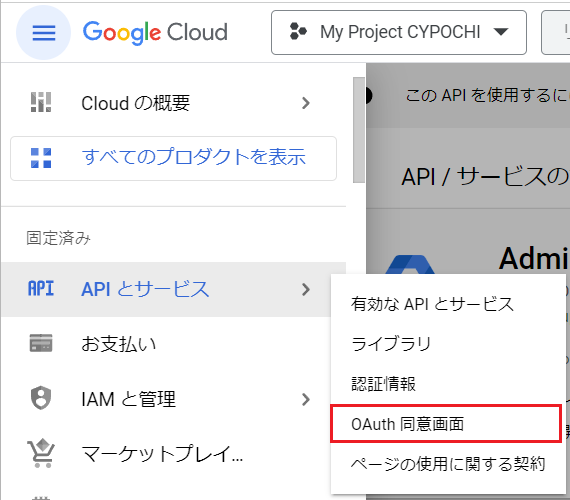
Task: Click the お支払い credit card icon
Action: click(41, 343)
